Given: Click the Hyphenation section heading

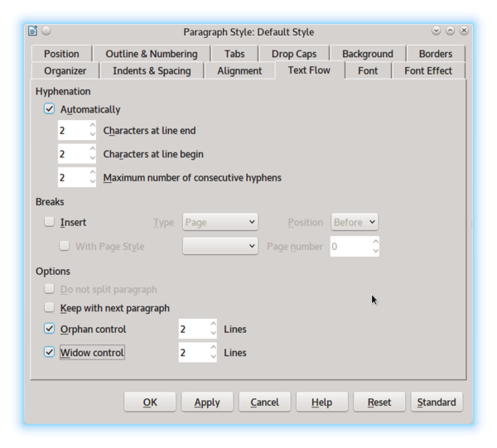Looking at the screenshot, I should 63,91.
